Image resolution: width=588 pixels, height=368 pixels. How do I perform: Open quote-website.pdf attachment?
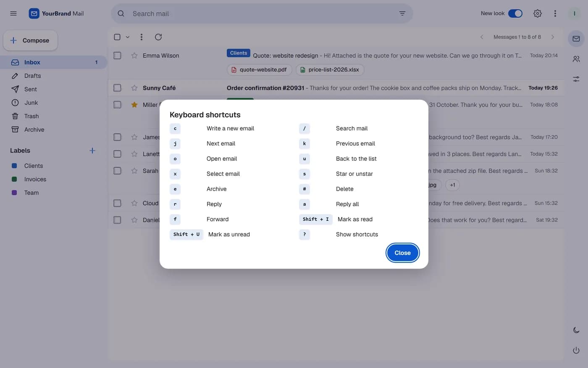(x=259, y=70)
